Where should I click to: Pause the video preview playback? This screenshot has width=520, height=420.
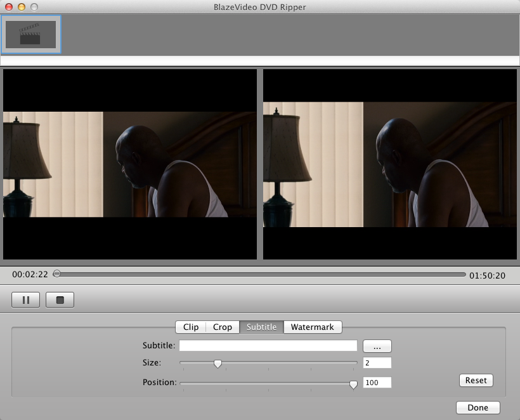(x=26, y=300)
